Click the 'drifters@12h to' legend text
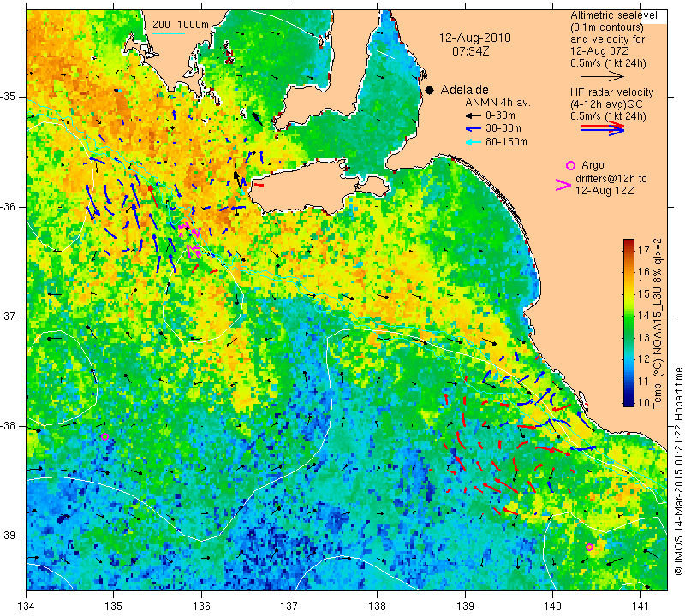685x616 pixels. pos(611,179)
